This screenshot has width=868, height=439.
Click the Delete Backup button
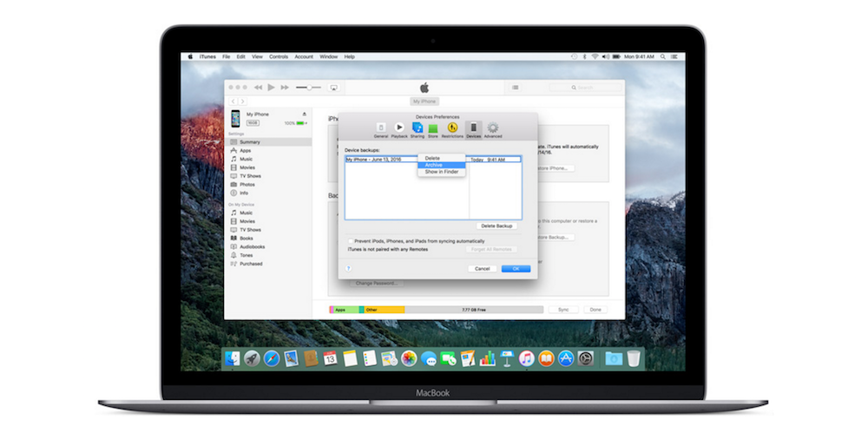[496, 226]
